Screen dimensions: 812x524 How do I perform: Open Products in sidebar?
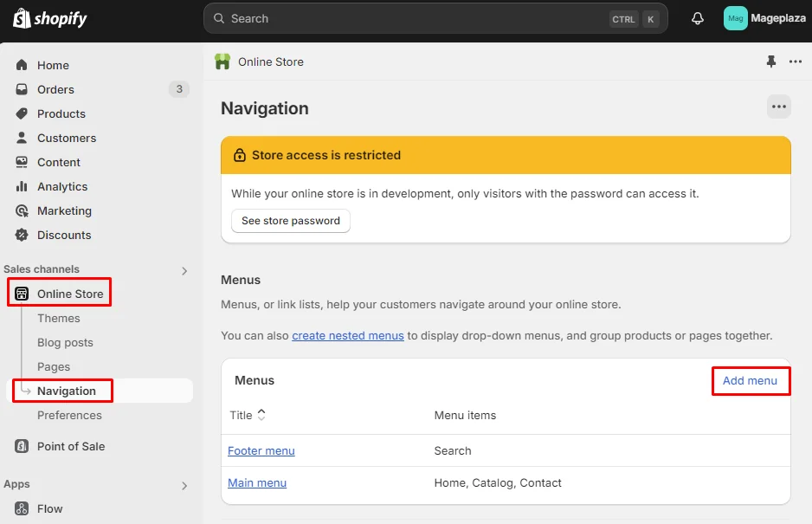[61, 114]
